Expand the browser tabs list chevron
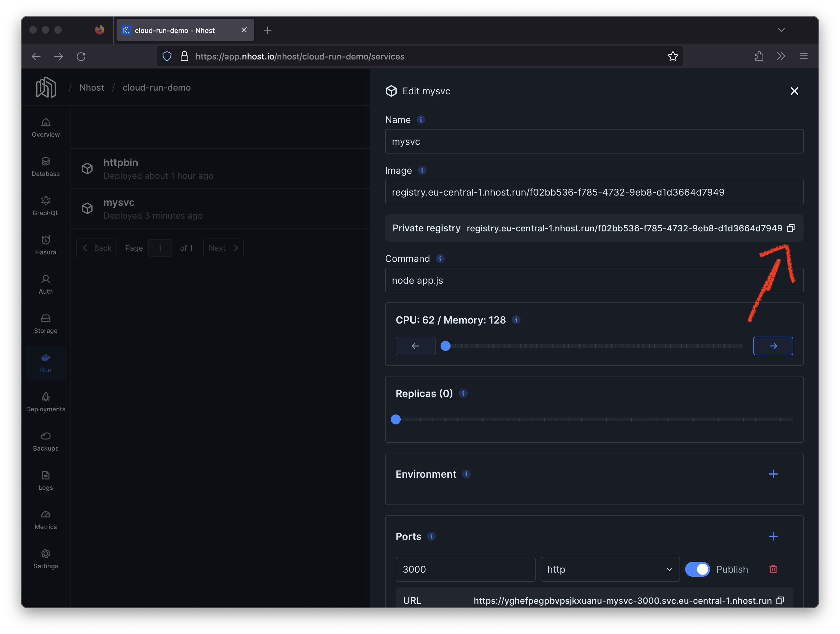The width and height of the screenshot is (840, 634). 781,30
